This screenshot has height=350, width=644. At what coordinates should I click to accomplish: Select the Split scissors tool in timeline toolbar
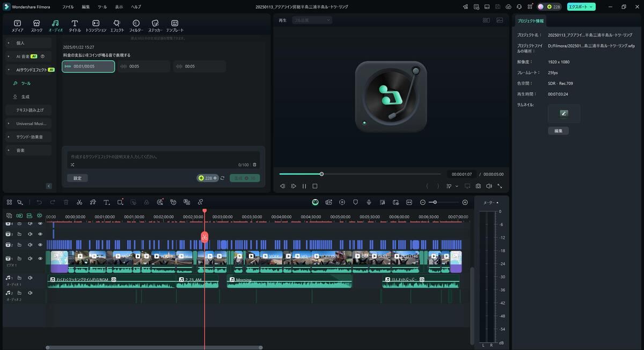pyautogui.click(x=79, y=202)
